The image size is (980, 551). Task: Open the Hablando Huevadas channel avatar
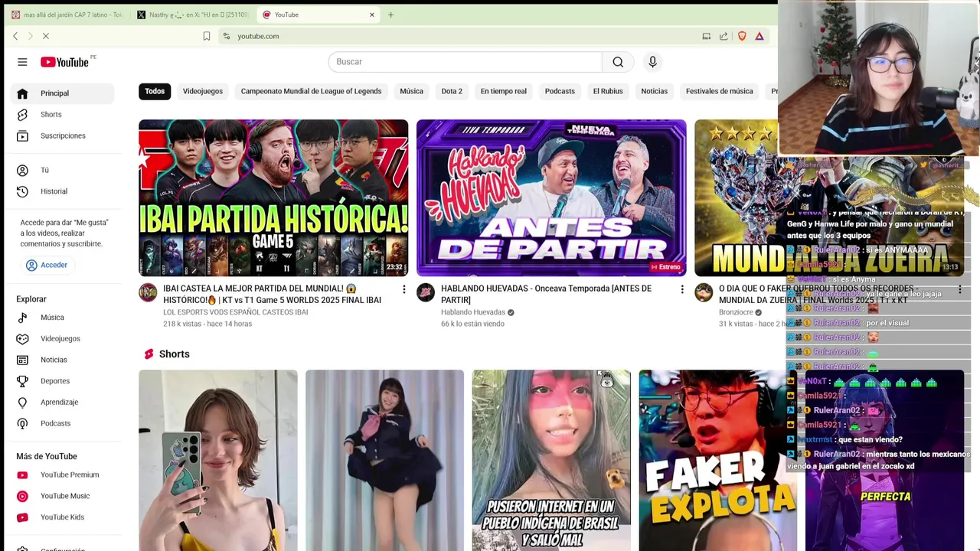426,292
